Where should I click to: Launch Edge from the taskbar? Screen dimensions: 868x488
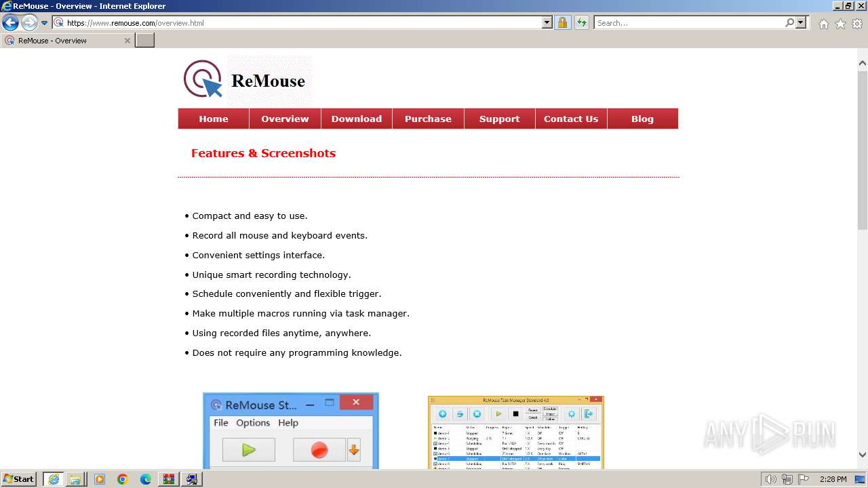click(x=146, y=479)
